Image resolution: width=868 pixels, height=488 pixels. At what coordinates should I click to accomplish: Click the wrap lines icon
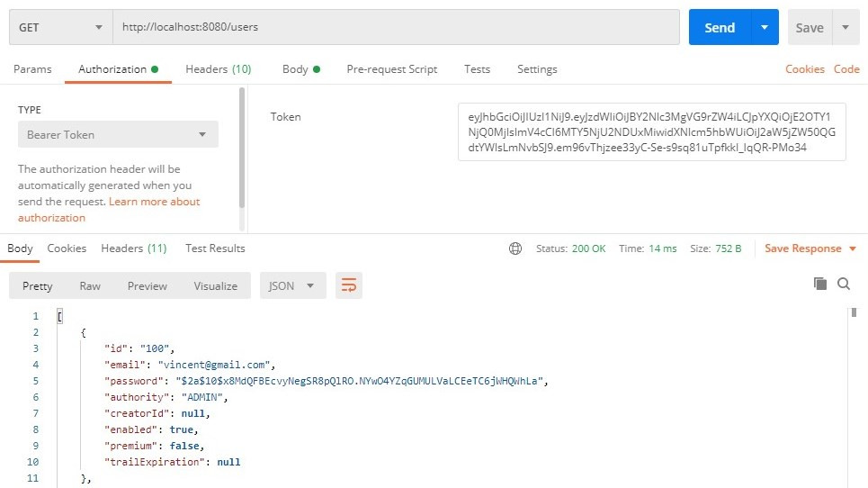[x=349, y=285]
